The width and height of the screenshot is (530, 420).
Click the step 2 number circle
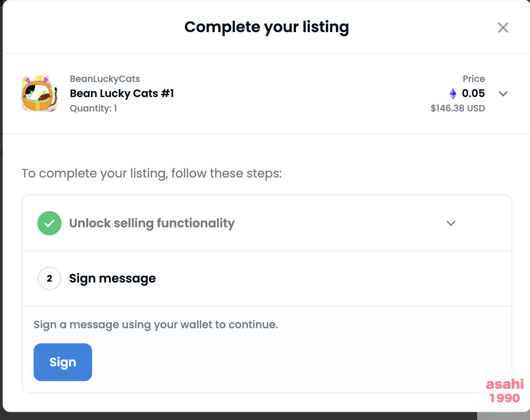click(49, 278)
